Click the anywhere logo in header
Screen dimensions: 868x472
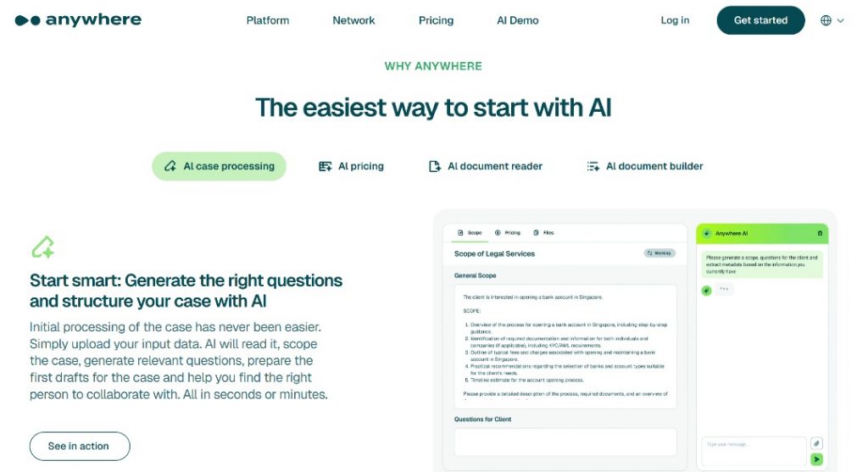[x=78, y=20]
